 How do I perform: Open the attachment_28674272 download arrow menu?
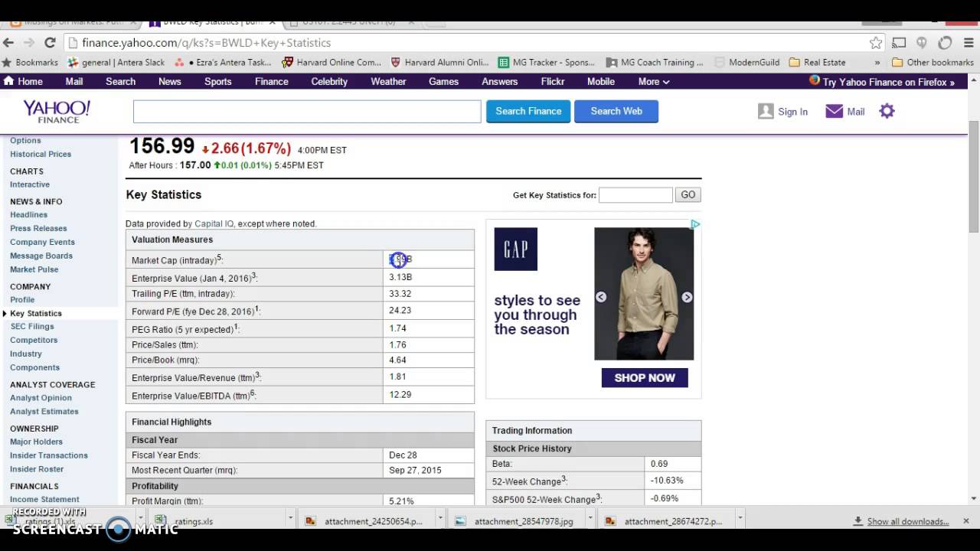(x=740, y=519)
